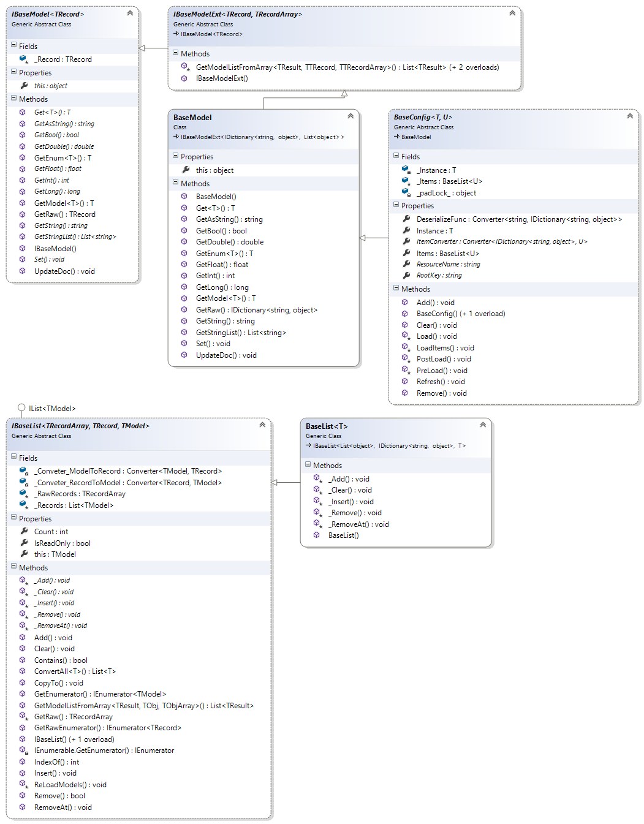This screenshot has width=644, height=824.
Task: Click the GetModelListFromArray method icon in IBaseModelExt
Action: pos(184,67)
